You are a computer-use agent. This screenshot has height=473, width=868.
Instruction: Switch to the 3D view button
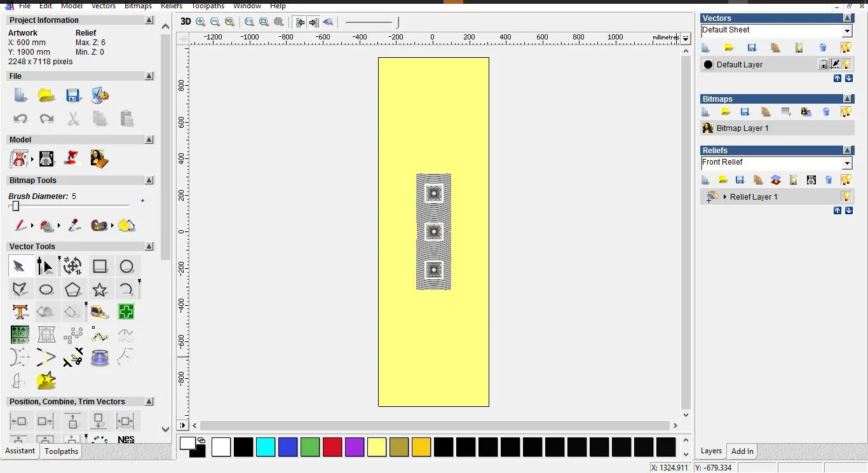[x=186, y=22]
